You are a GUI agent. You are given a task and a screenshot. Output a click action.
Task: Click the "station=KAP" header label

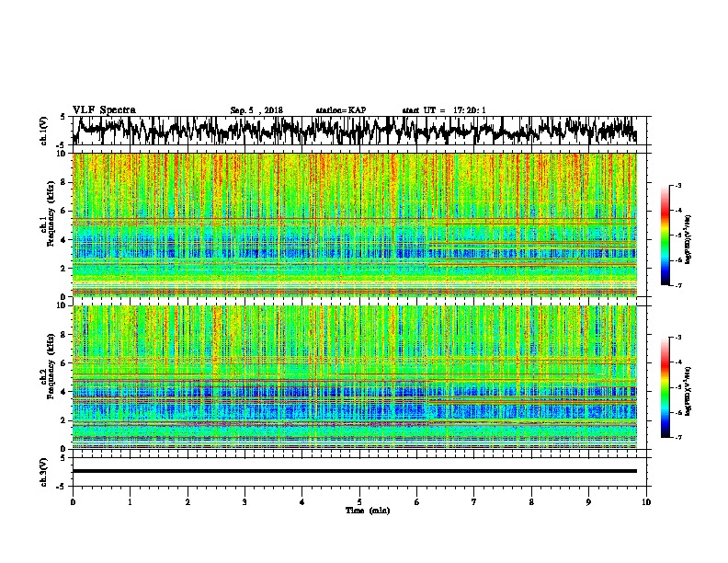[341, 110]
